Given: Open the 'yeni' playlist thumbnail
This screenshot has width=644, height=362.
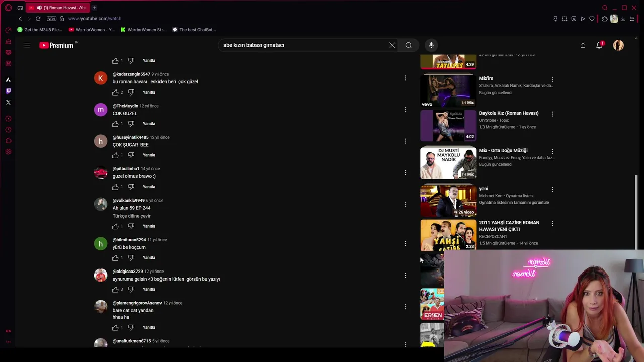Looking at the screenshot, I should click(448, 200).
